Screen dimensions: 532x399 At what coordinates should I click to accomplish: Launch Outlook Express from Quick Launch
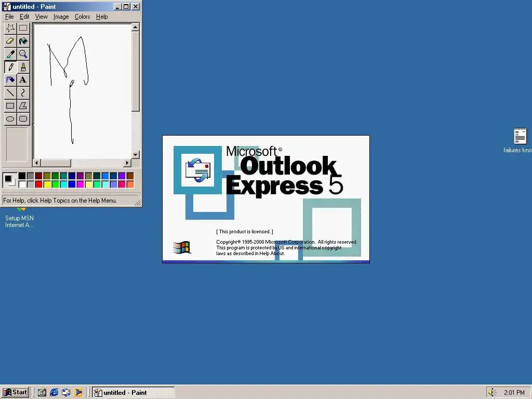66,393
